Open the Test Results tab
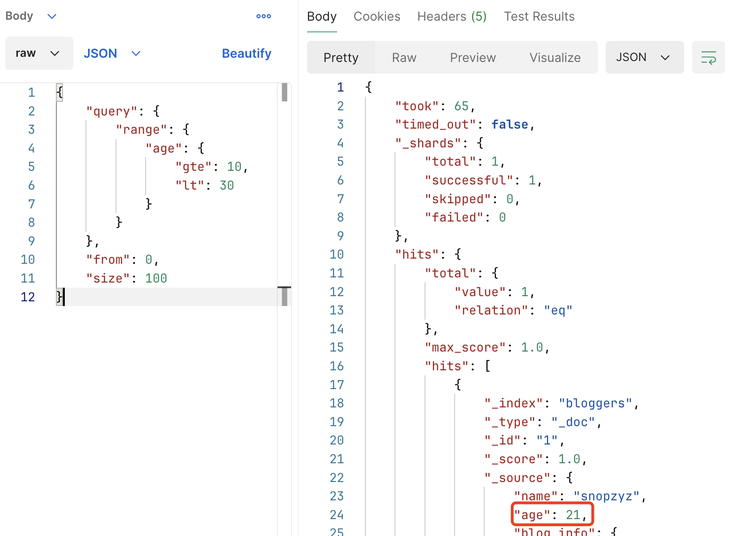The image size is (756, 536). click(x=539, y=16)
